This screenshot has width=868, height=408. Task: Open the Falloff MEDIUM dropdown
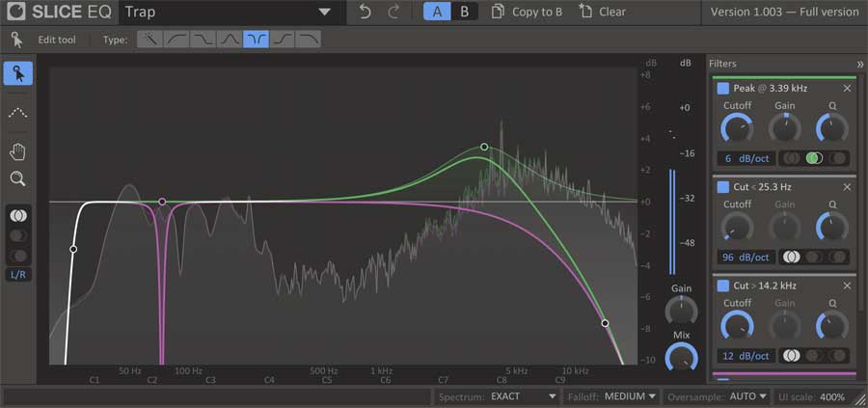pos(610,396)
